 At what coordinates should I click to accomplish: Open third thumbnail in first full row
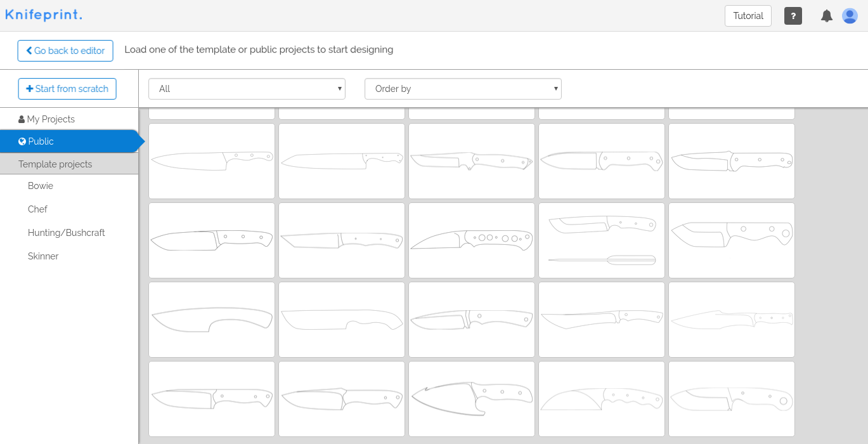click(x=472, y=161)
